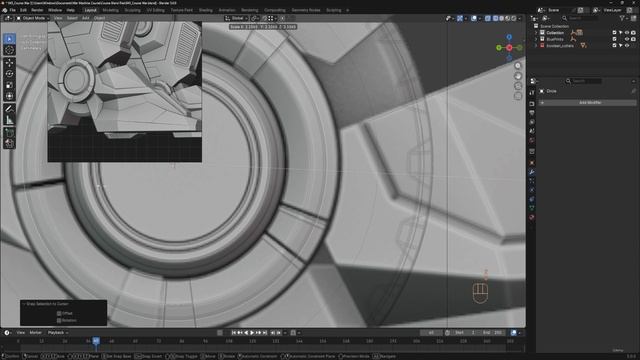Click the current frame marker in timeline

click(96, 341)
